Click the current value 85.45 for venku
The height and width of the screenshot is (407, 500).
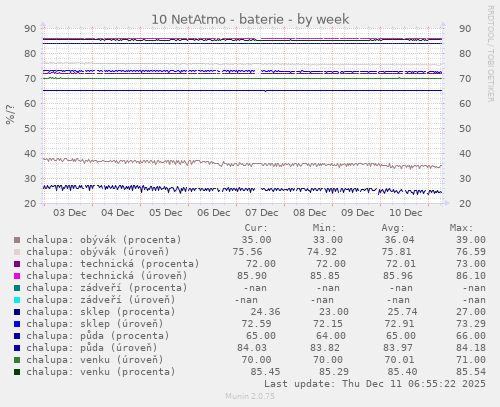click(265, 372)
